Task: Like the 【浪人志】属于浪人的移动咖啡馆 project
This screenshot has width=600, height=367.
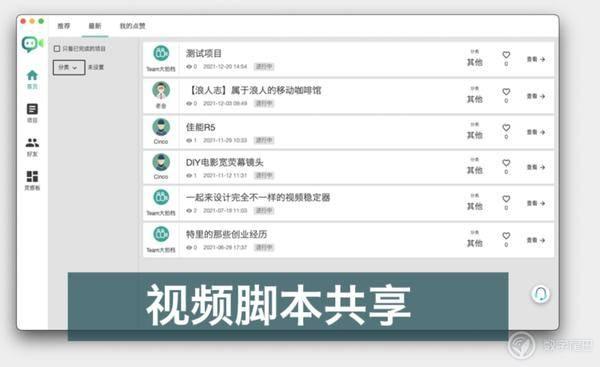Action: [506, 92]
